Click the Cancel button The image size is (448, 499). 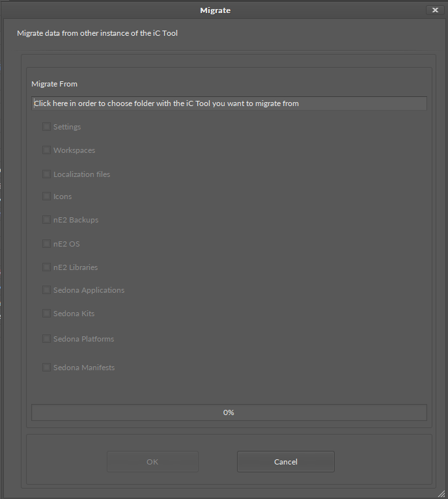pyautogui.click(x=285, y=462)
